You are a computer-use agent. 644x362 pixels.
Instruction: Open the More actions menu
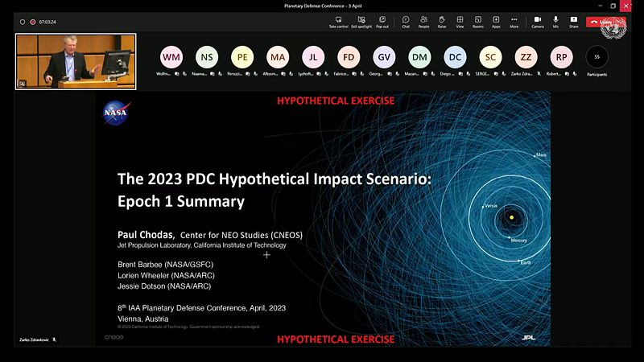click(x=514, y=22)
